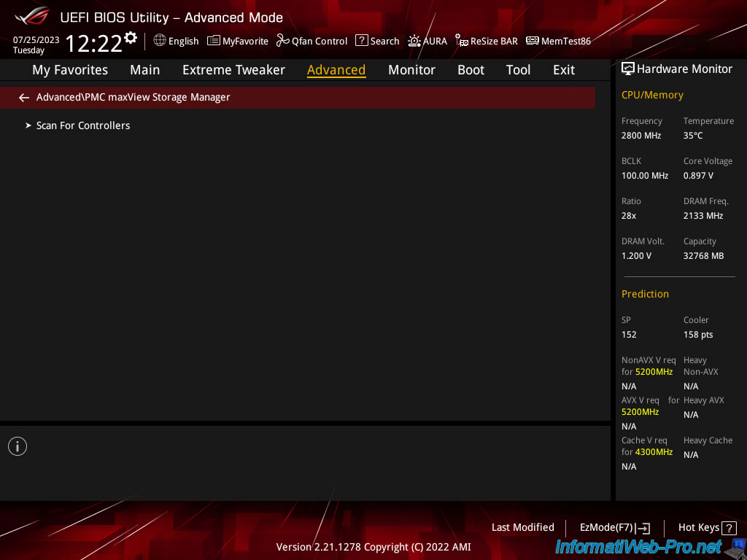Open the My Favorites tab

point(70,70)
